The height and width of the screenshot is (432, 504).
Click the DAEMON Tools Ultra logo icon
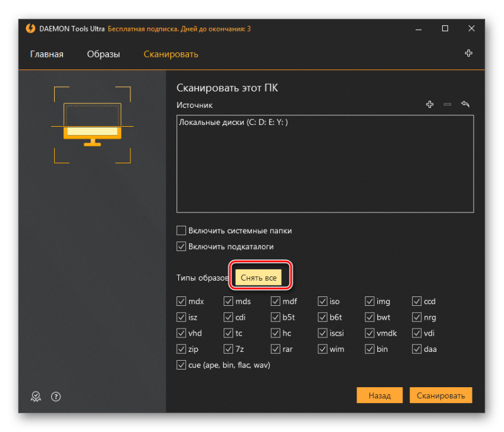30,28
